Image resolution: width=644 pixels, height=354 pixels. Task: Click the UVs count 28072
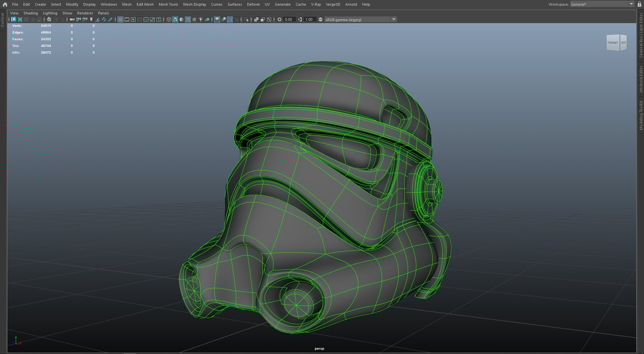[46, 53]
